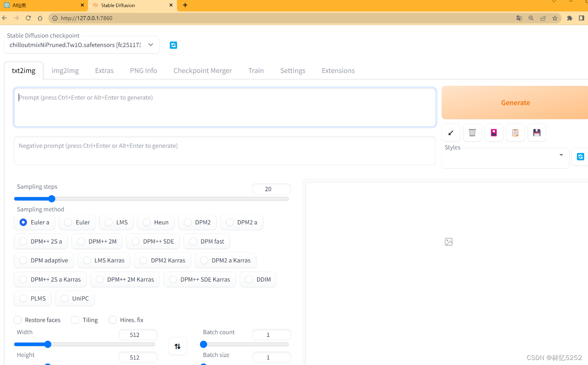Viewport: 588px width, 365px height.
Task: Click the styles refresh icon
Action: 580,157
